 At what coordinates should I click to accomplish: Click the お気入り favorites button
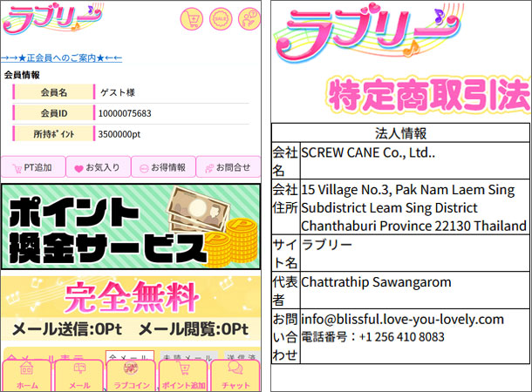click(x=98, y=167)
